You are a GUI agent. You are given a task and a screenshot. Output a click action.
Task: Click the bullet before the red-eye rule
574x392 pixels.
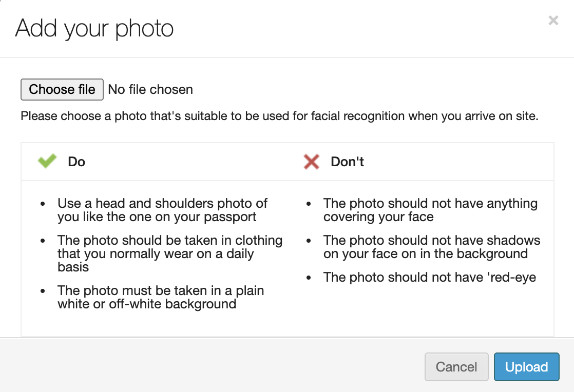pyautogui.click(x=309, y=278)
